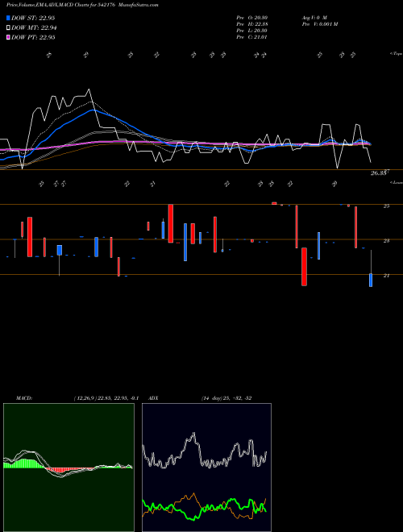
Task: Click the 26.35 price level label
Action: [x=379, y=173]
